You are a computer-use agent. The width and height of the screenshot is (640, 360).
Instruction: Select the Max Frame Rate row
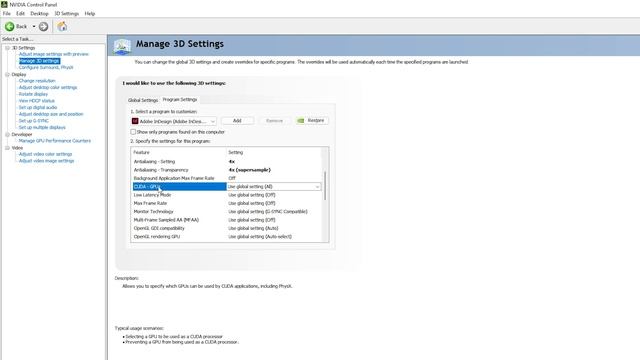point(227,203)
